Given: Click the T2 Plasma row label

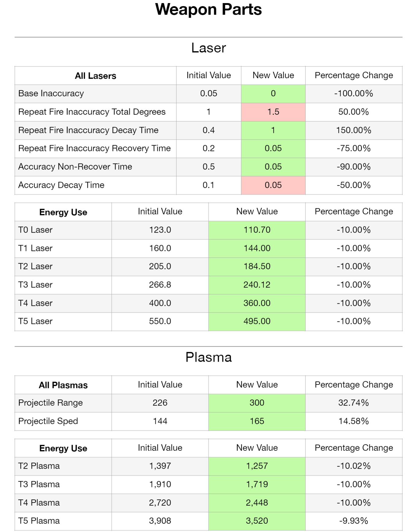Looking at the screenshot, I should (39, 466).
